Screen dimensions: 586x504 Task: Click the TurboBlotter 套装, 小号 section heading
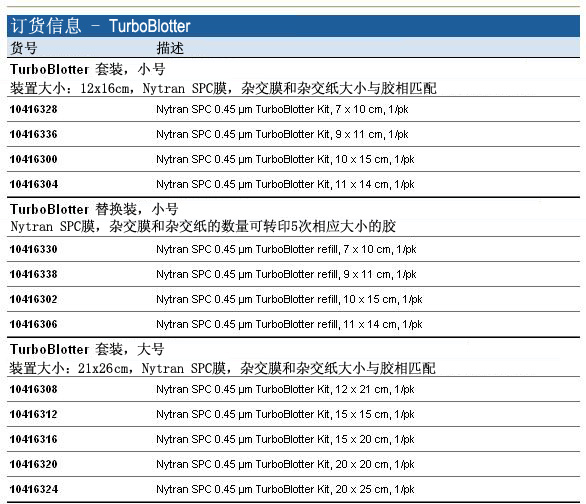click(x=87, y=69)
